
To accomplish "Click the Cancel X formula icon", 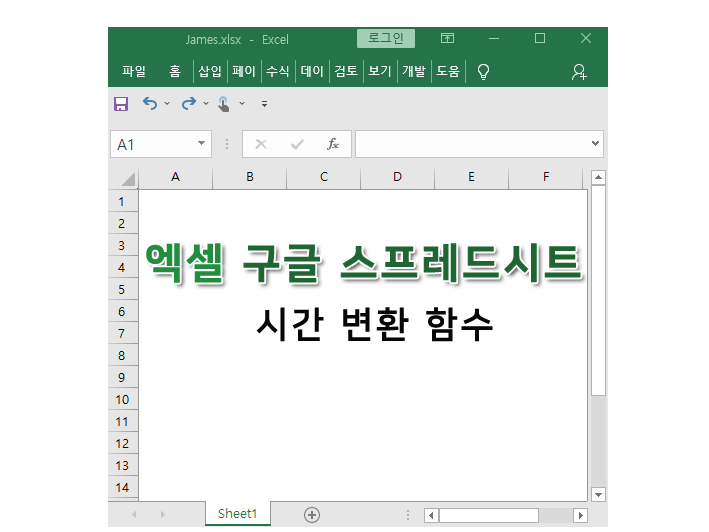I will (261, 144).
